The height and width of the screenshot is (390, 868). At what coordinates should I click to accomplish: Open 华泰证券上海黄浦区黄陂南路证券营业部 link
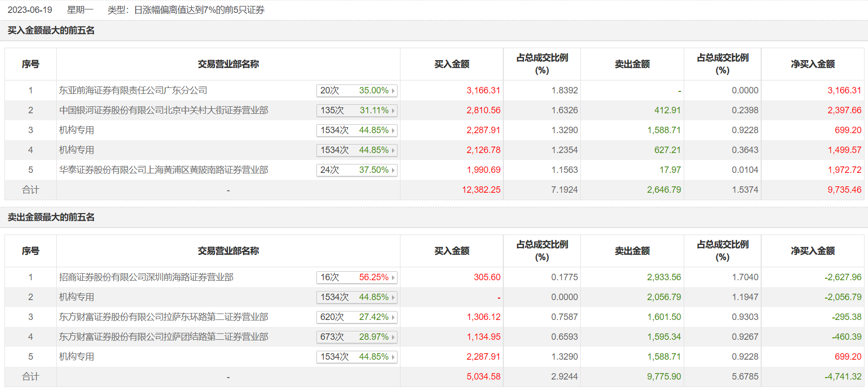pyautogui.click(x=163, y=170)
